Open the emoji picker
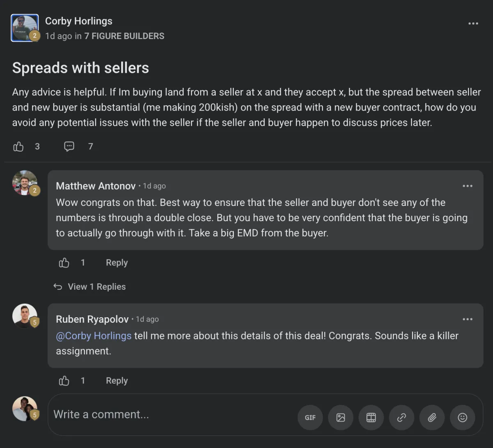This screenshot has width=493, height=448. [462, 418]
